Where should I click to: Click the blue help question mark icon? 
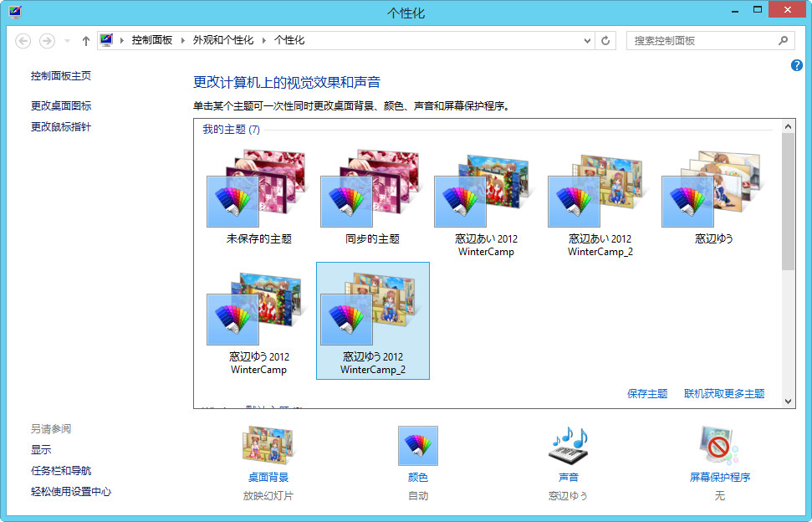(x=796, y=65)
